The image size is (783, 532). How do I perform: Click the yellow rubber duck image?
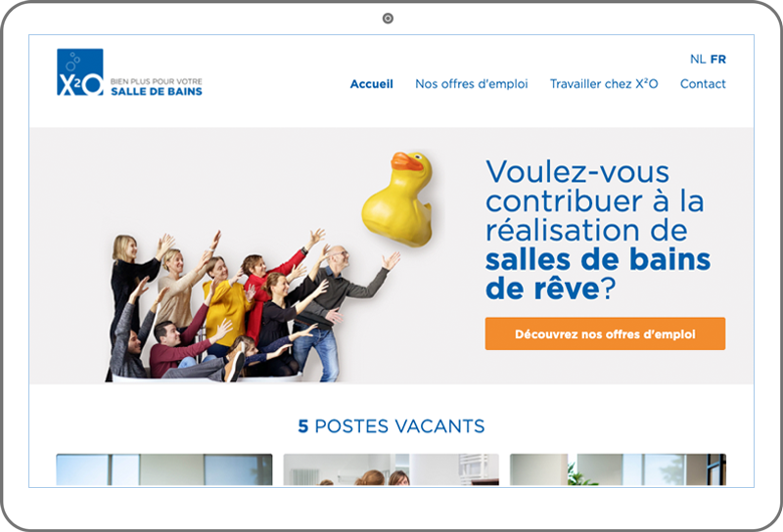tap(398, 199)
